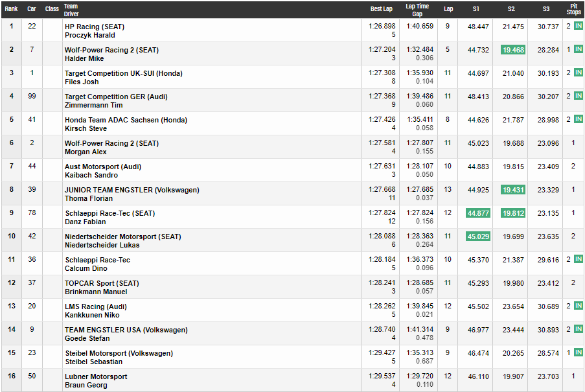Select driver Braun Georg
The image size is (585, 392).
[86, 385]
